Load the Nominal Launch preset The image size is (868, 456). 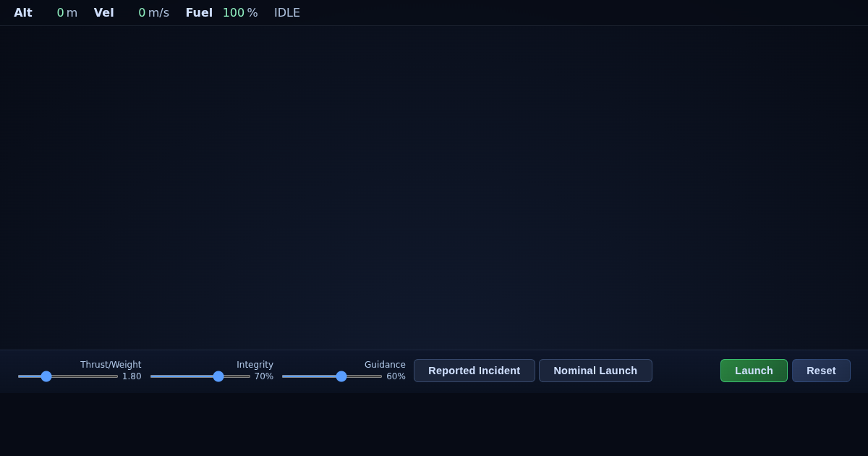point(595,371)
